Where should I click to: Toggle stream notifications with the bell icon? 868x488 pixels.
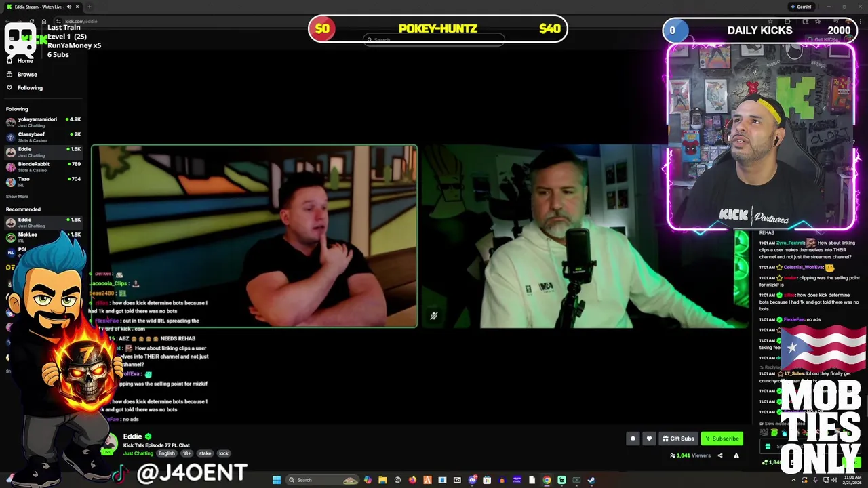point(633,439)
